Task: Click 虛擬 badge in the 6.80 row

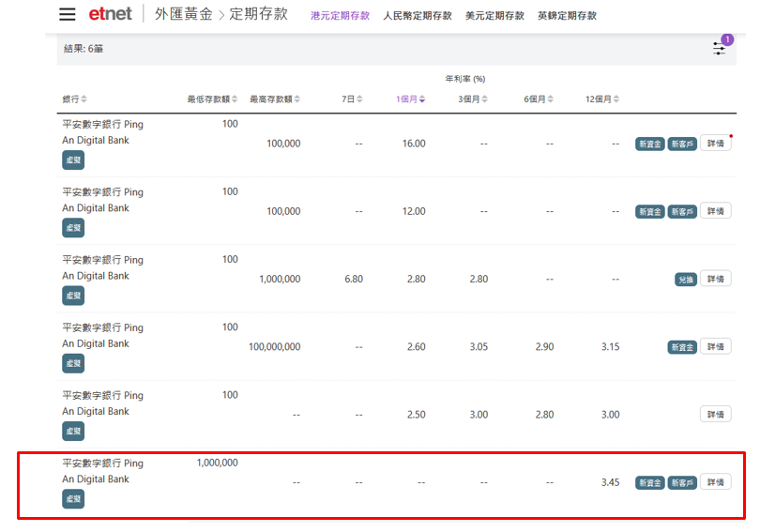Action: [73, 296]
